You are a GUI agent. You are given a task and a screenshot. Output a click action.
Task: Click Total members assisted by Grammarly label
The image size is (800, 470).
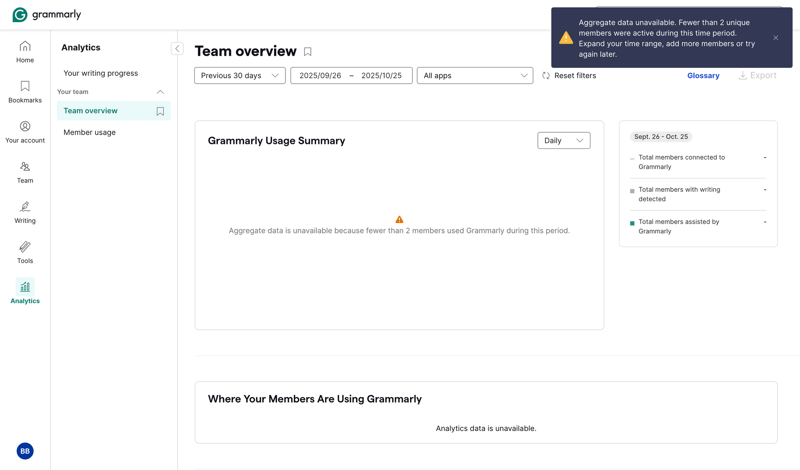[679, 227]
